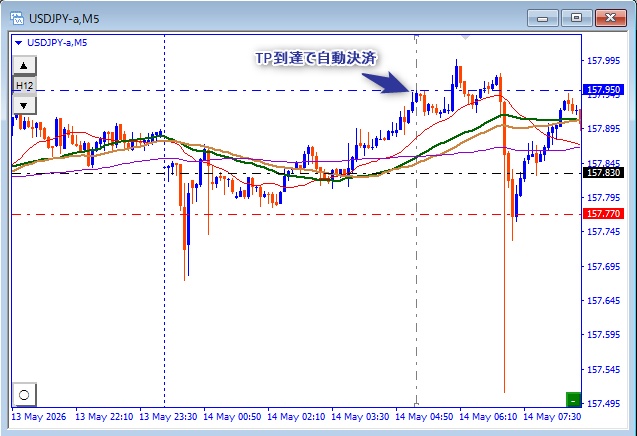The image size is (637, 436).
Task: Select the red 157.770 price level label
Action: (604, 213)
